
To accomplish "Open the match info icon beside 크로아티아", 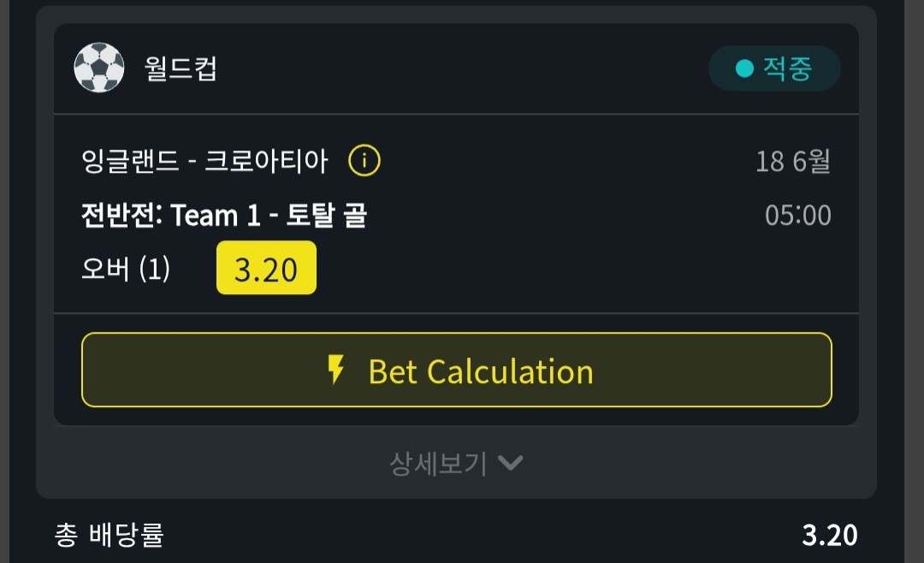I will pos(364,160).
